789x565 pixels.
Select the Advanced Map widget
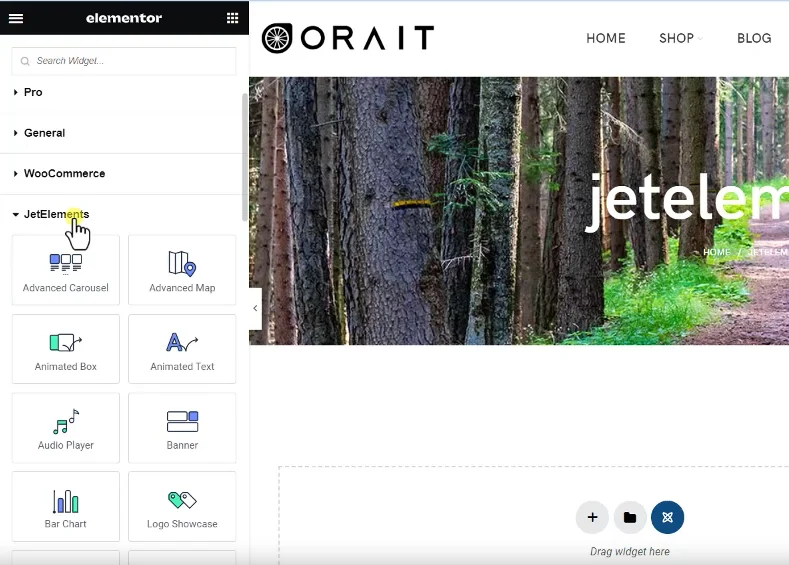(182, 270)
